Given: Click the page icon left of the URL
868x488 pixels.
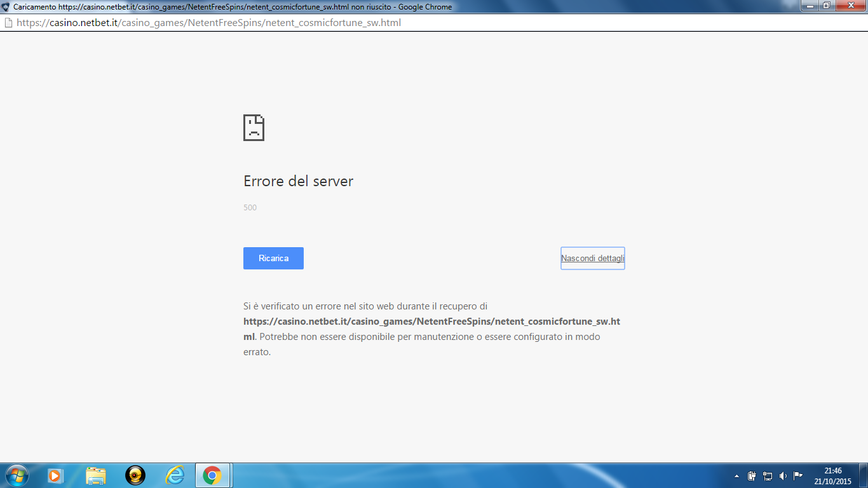Looking at the screenshot, I should [x=8, y=23].
